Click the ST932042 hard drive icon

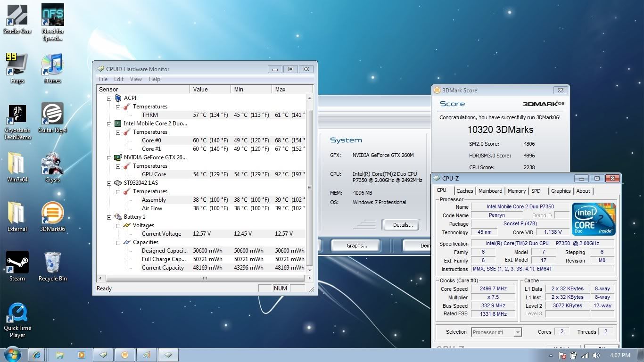pyautogui.click(x=118, y=183)
